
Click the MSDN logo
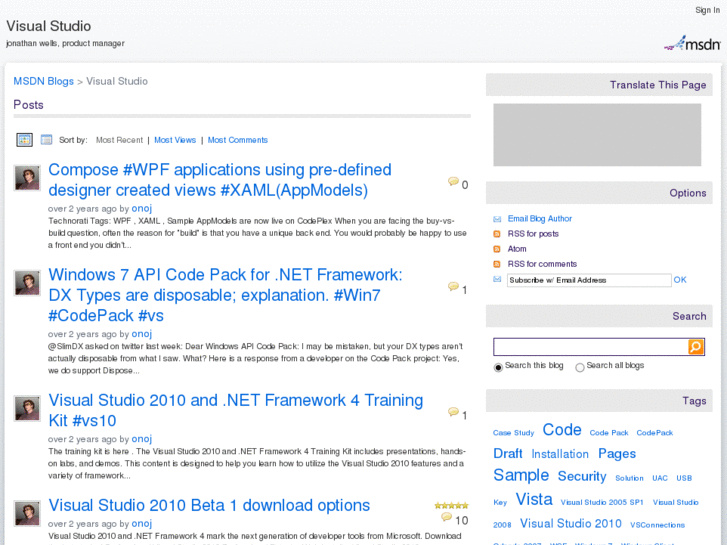[692, 43]
